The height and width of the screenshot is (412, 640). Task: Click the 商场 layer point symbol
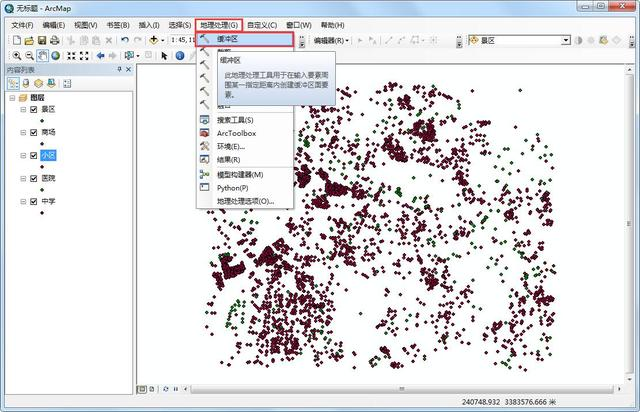42,144
